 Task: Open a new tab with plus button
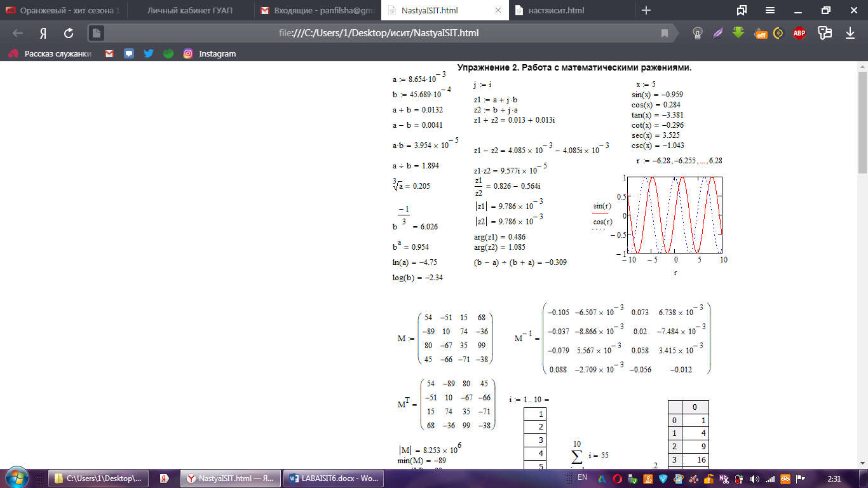click(646, 10)
